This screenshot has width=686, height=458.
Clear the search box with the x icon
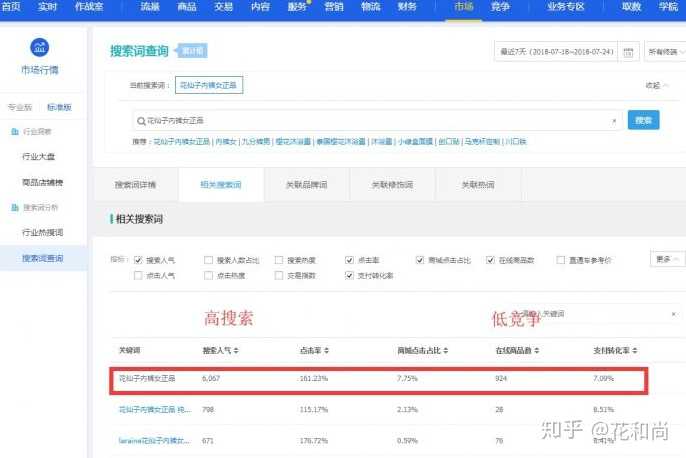point(614,120)
